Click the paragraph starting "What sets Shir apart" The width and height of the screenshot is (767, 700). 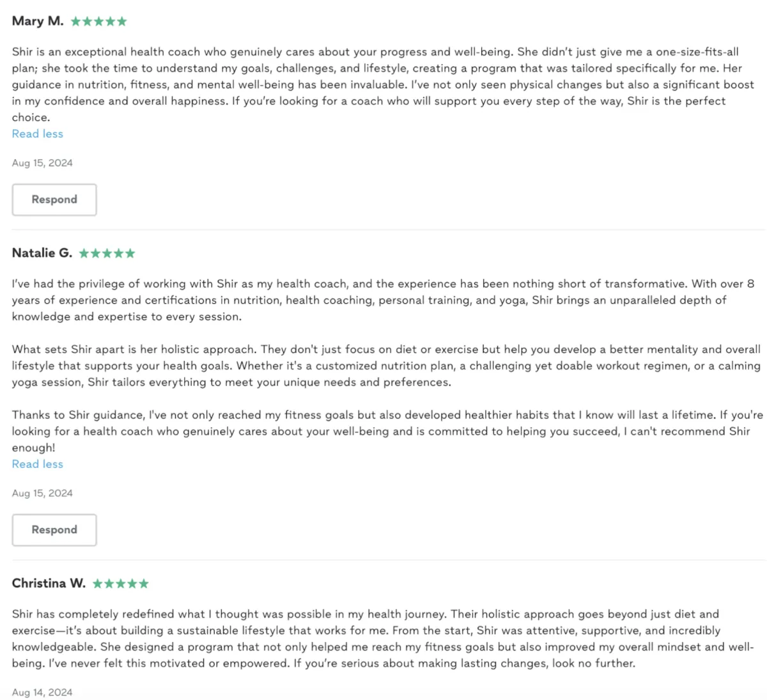386,366
